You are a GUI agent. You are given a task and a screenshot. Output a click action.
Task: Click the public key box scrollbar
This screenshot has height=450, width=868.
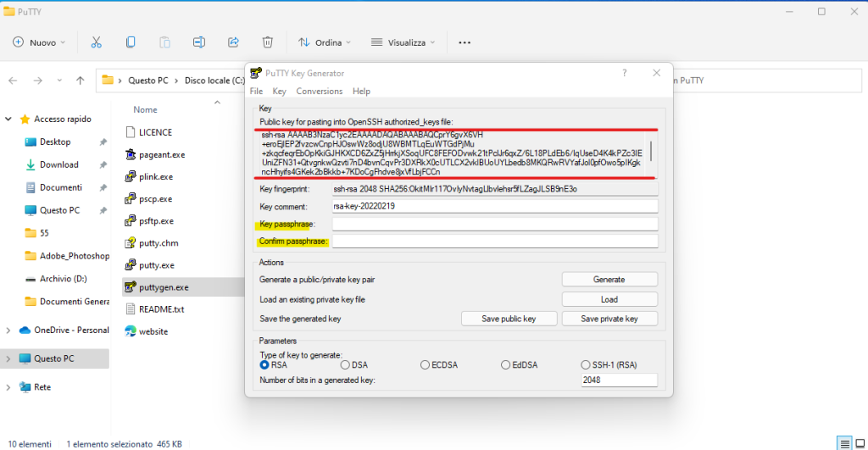(651, 153)
